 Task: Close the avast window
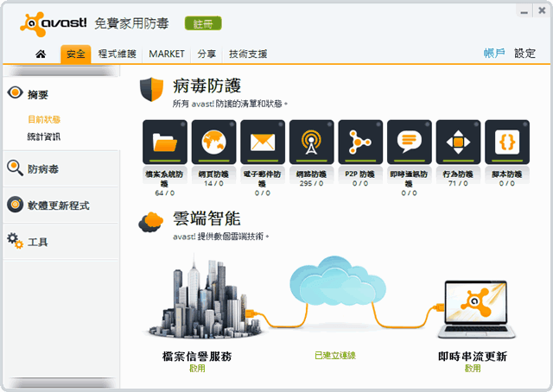542,10
